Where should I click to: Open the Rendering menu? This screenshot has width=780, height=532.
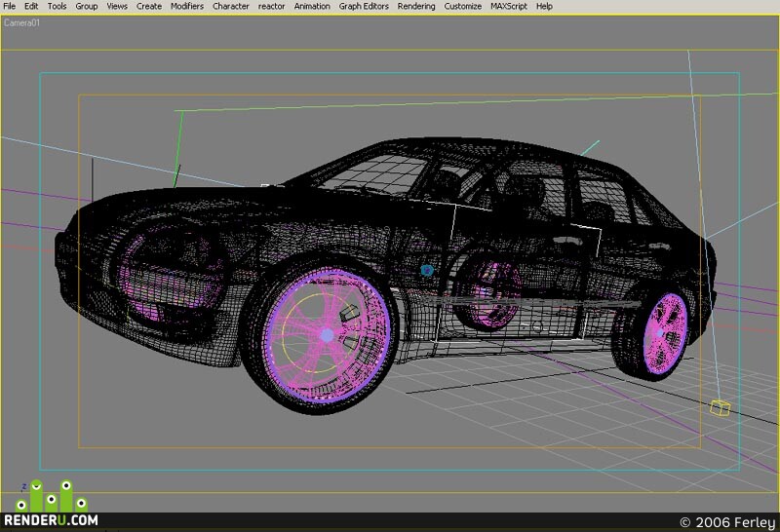416,6
